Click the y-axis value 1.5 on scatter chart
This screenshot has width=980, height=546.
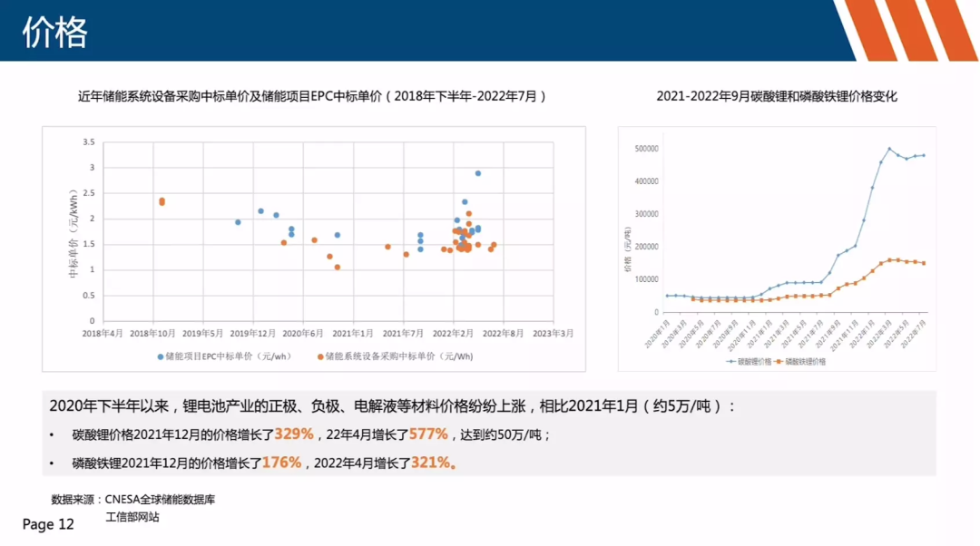pos(89,244)
